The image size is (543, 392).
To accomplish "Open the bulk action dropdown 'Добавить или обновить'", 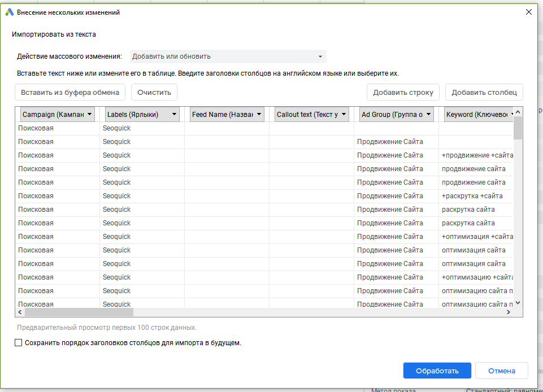I will tap(228, 56).
